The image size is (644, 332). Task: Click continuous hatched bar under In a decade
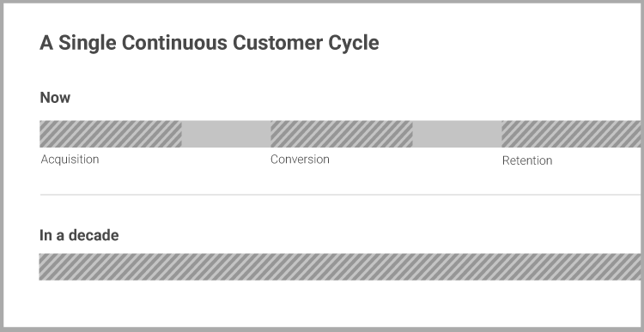[341, 267]
